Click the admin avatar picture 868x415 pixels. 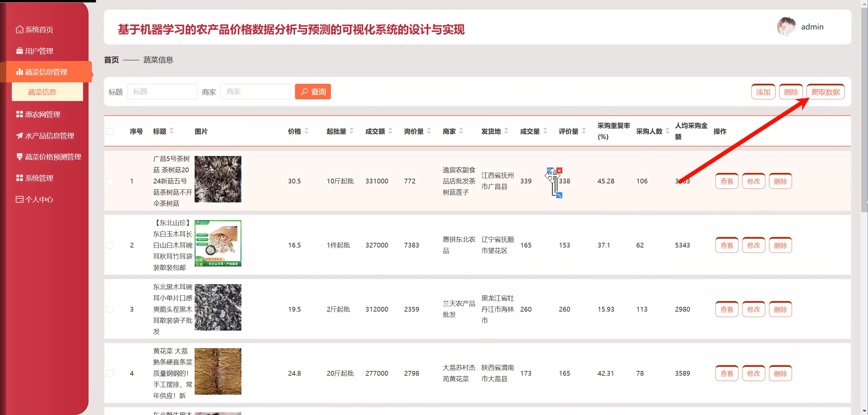click(786, 27)
